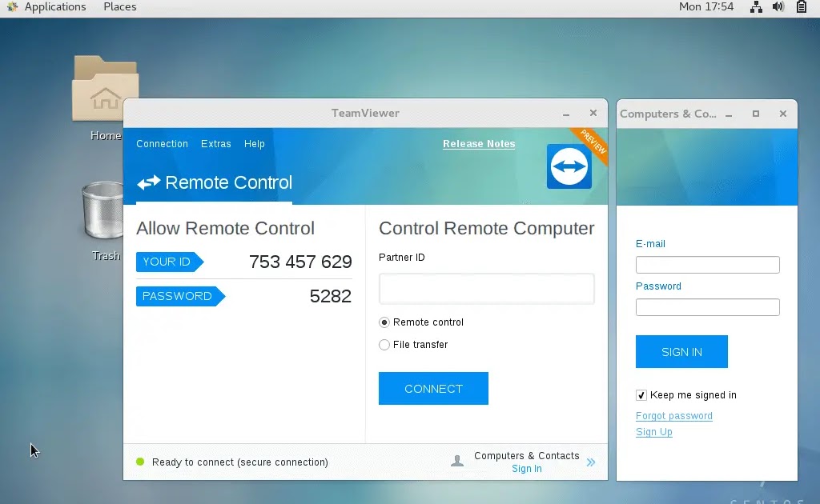The image size is (820, 504).
Task: Minimize the Computers & Contacts window
Action: click(x=729, y=114)
